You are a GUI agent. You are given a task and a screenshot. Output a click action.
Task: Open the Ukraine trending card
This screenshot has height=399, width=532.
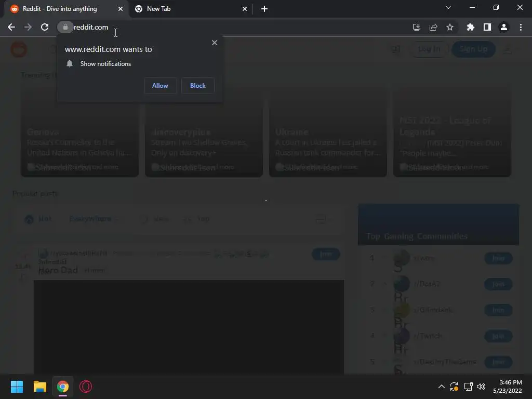[x=328, y=130]
